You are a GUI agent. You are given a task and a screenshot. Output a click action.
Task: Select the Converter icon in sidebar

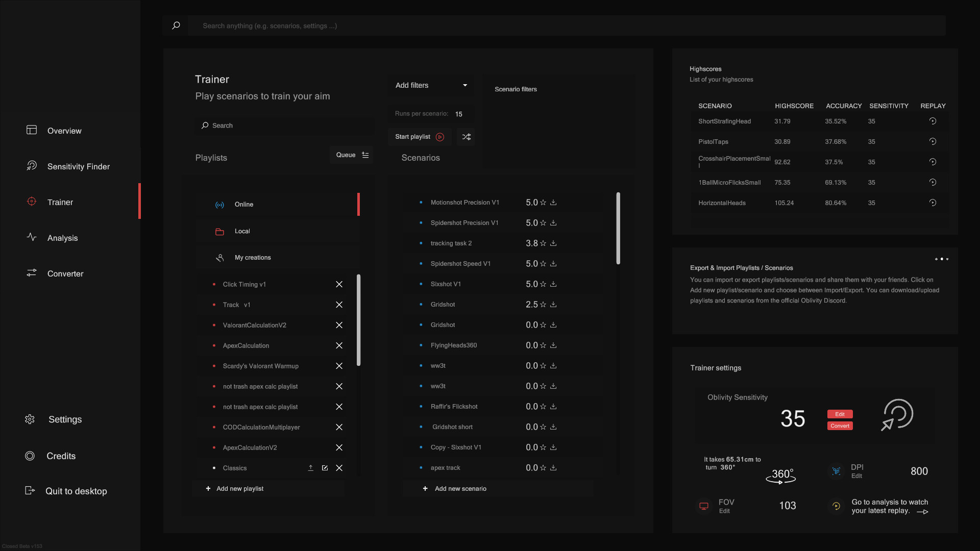tap(31, 273)
